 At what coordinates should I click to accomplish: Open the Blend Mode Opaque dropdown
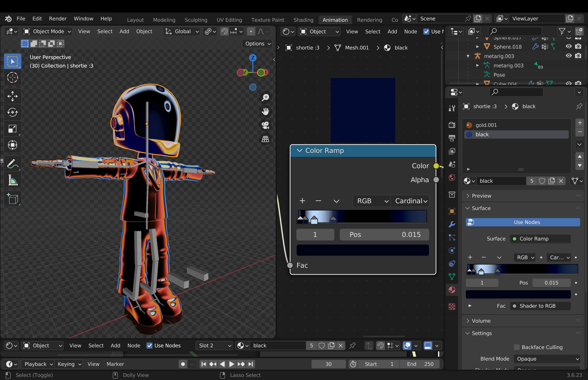547,359
